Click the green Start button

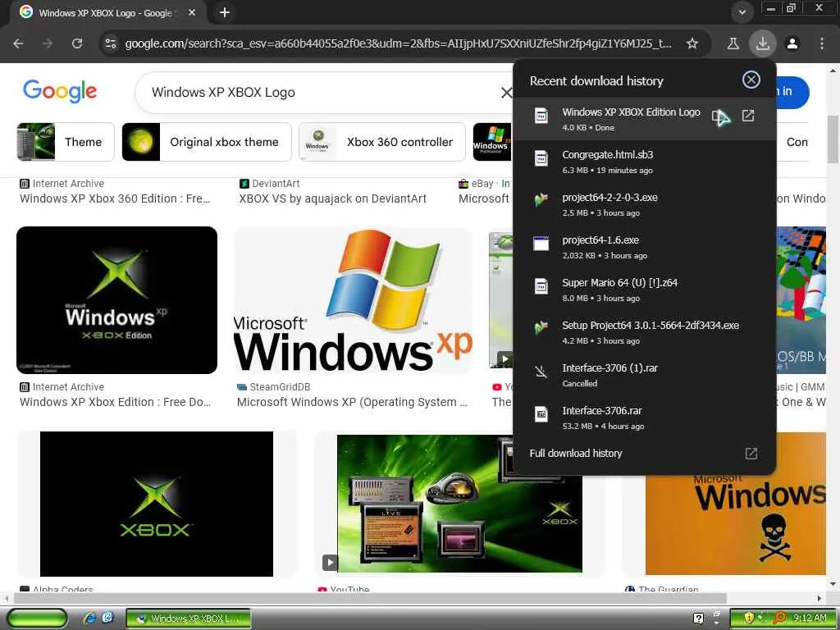point(38,619)
